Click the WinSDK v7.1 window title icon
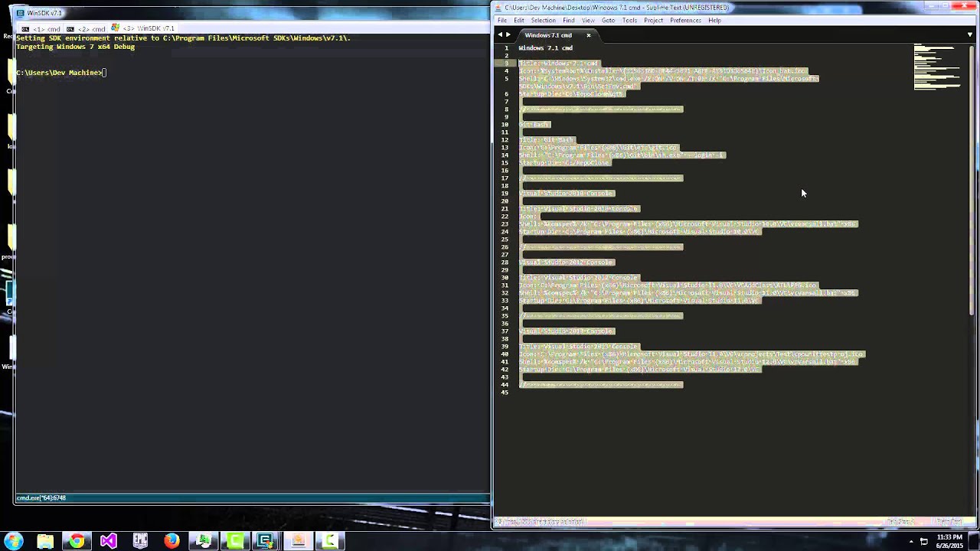This screenshot has width=980, height=551. pyautogui.click(x=21, y=13)
